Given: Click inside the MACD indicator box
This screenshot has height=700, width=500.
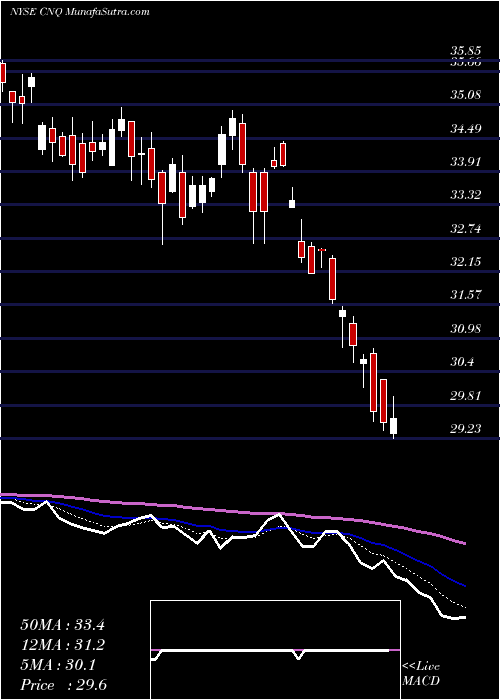Looking at the screenshot, I should click(x=275, y=650).
